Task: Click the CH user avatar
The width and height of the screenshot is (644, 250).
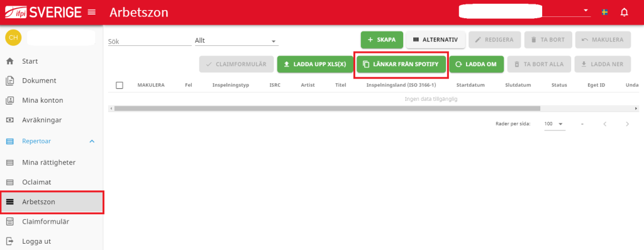Action: (x=13, y=37)
